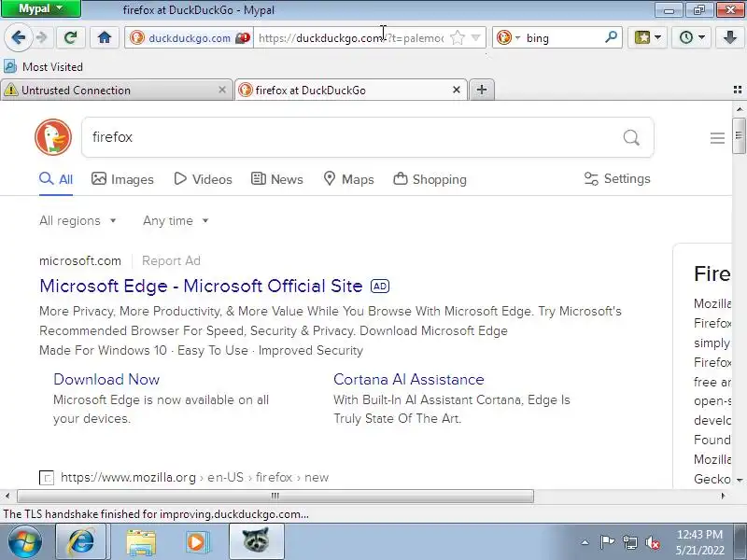Open the bookmarks menu button
Image resolution: width=747 pixels, height=560 pixels.
[x=647, y=37]
